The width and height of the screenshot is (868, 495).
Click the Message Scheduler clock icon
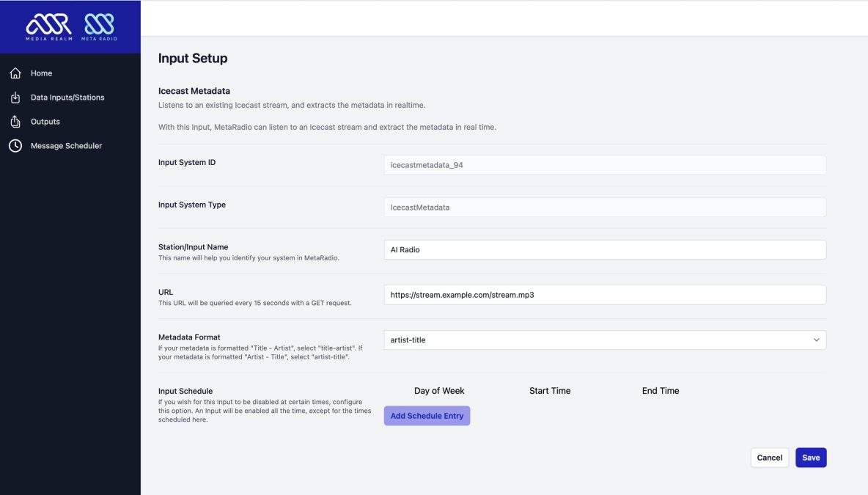point(15,146)
